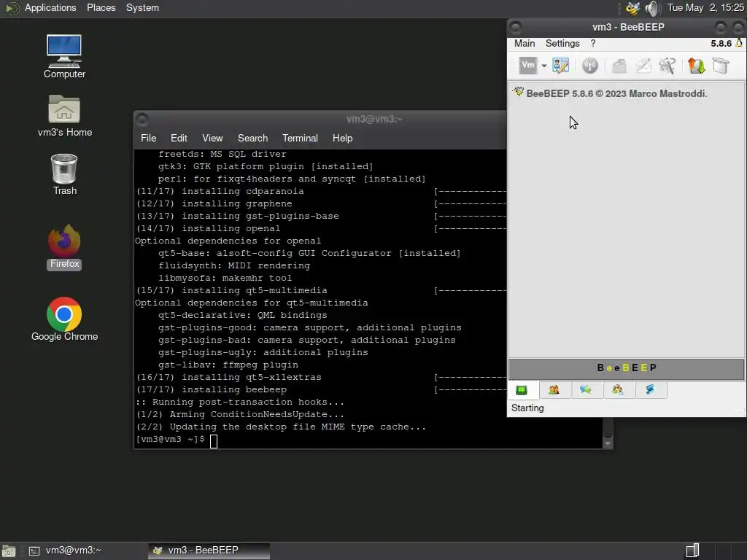747x560 pixels.
Task: Click the terminal scrollbar down arrow
Action: pyautogui.click(x=608, y=443)
